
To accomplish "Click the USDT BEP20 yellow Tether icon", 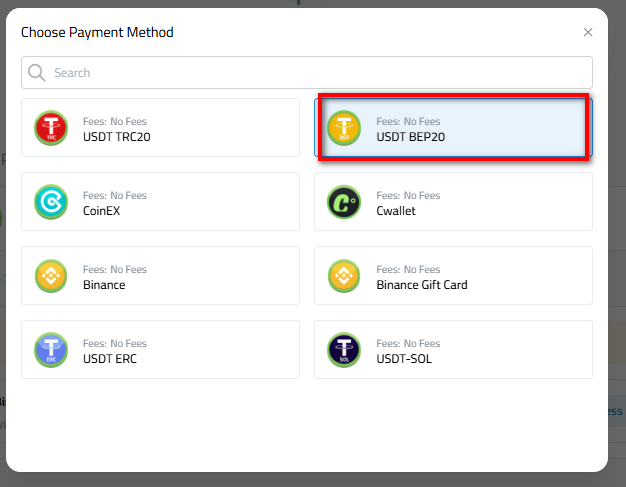I will tap(344, 128).
